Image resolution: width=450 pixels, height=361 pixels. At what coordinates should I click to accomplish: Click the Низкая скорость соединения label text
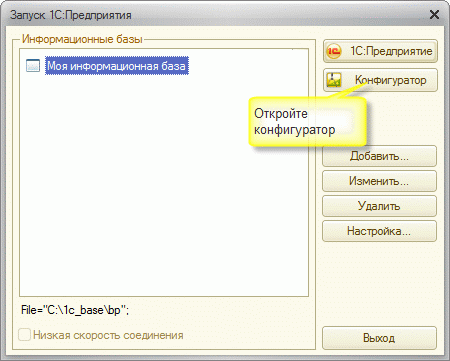[x=108, y=335]
